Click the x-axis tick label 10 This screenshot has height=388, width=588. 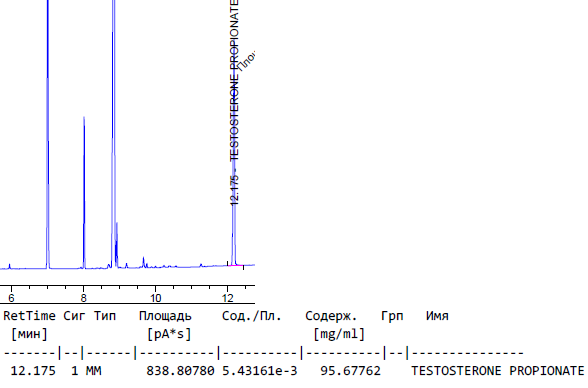[x=156, y=298]
